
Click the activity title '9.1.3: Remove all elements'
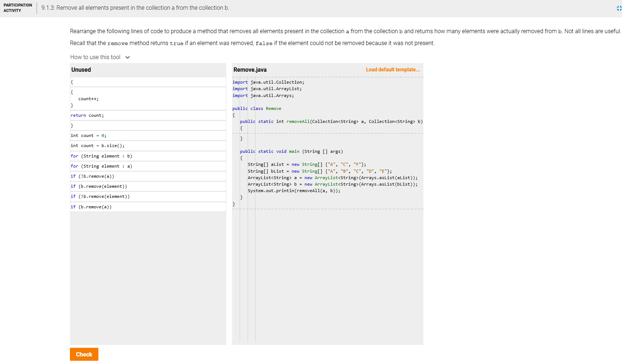pos(135,8)
